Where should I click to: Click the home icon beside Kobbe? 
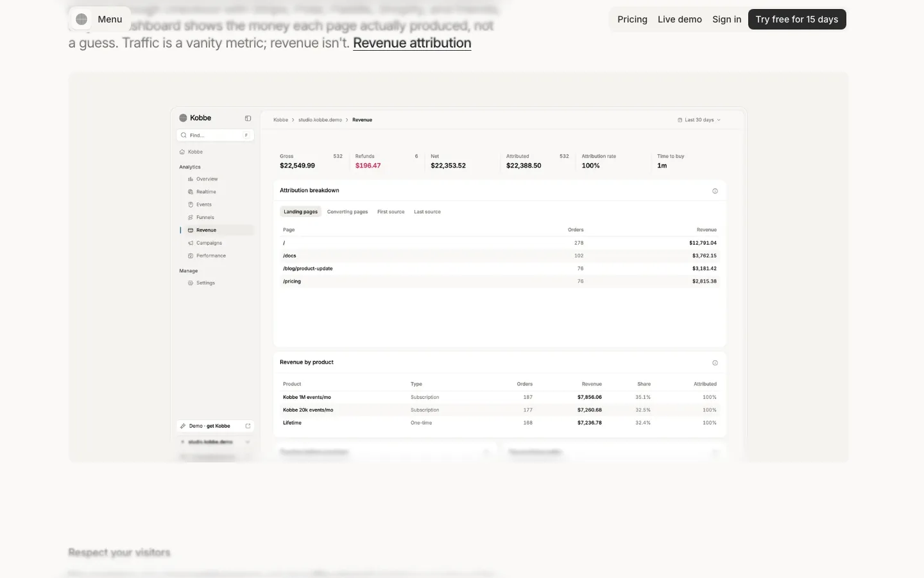182,152
